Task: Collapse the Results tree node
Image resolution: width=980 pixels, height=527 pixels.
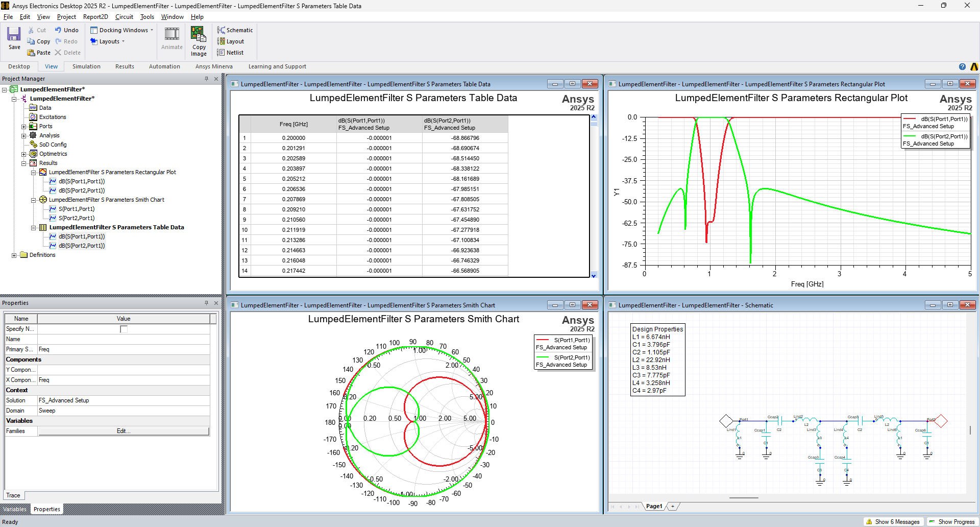Action: pyautogui.click(x=23, y=163)
